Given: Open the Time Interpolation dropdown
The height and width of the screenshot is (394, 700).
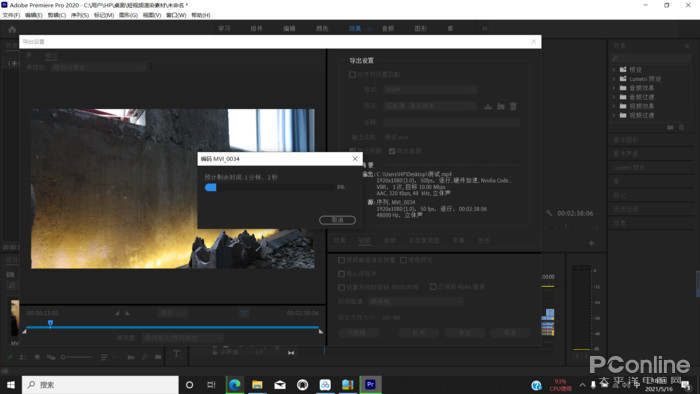Looking at the screenshot, I should coord(417,302).
